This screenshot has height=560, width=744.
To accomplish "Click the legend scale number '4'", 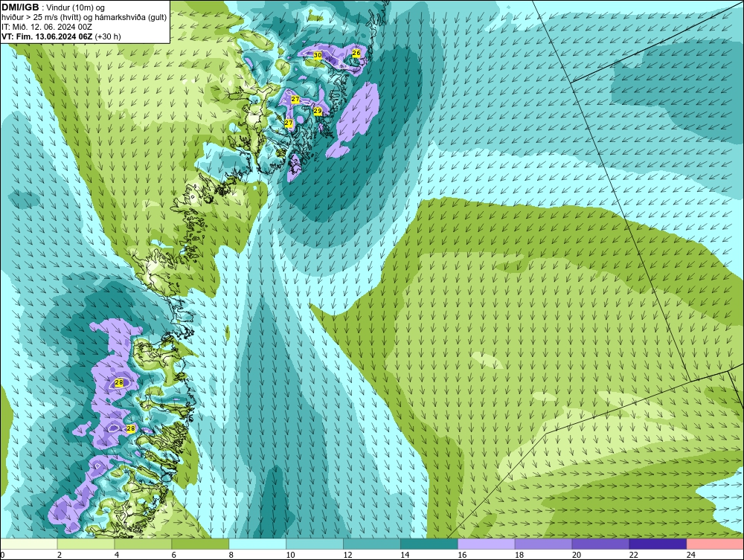I will click(117, 555).
